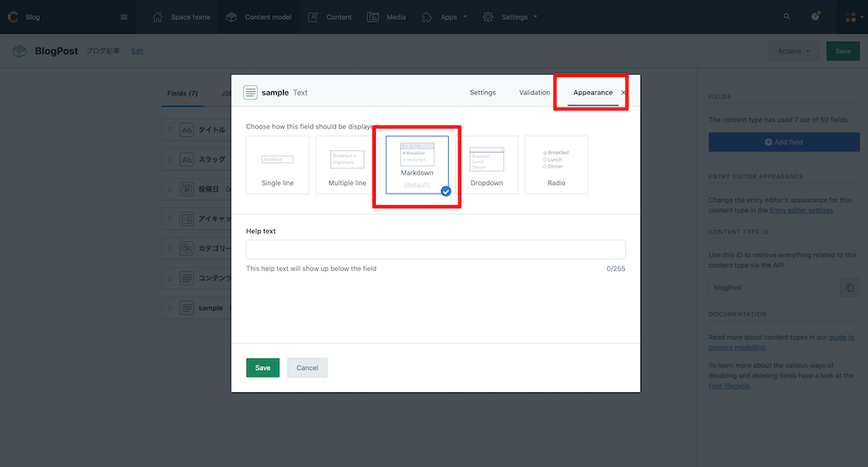This screenshot has width=868, height=467.
Task: Switch to the Fields (7) tab
Action: [x=182, y=94]
